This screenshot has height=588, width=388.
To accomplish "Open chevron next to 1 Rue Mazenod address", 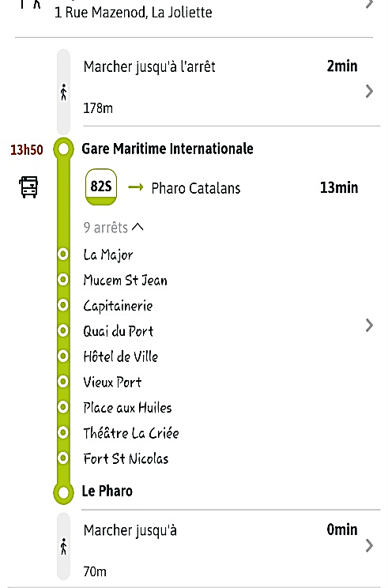I will click(370, 4).
